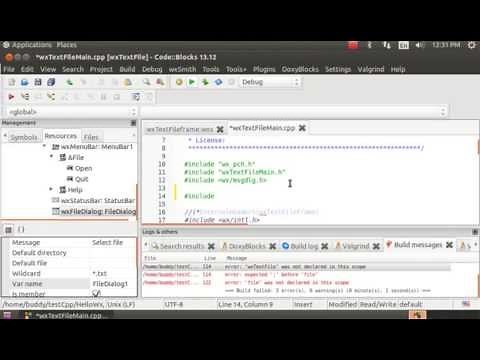Switch to the Build log tab
Image resolution: width=480 pixels, height=360 pixels.
pos(304,246)
